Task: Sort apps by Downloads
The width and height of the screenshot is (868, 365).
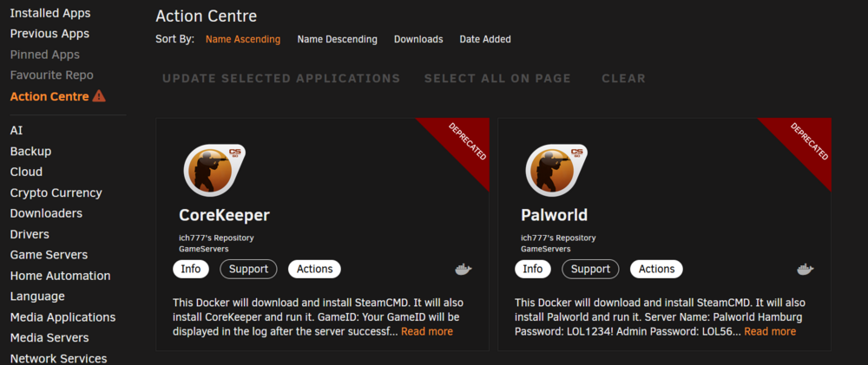Action: (418, 39)
